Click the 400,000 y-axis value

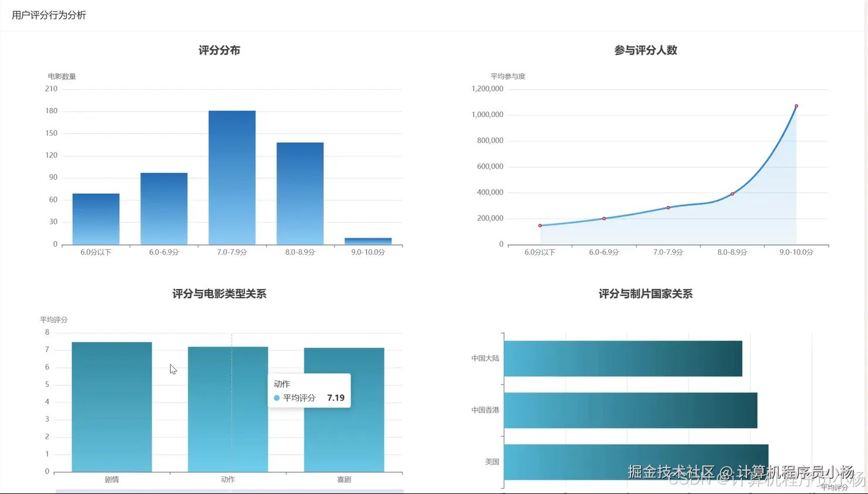tap(490, 192)
